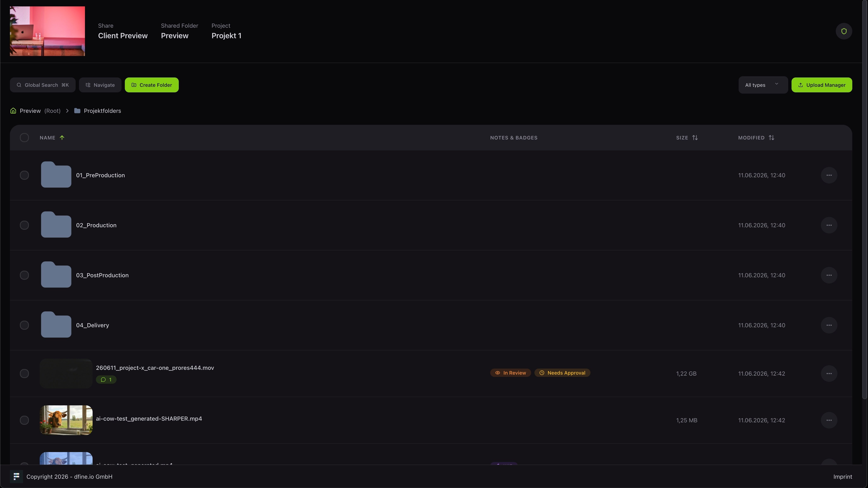
Task: Open more options for prores444.mov file
Action: pos(829,374)
